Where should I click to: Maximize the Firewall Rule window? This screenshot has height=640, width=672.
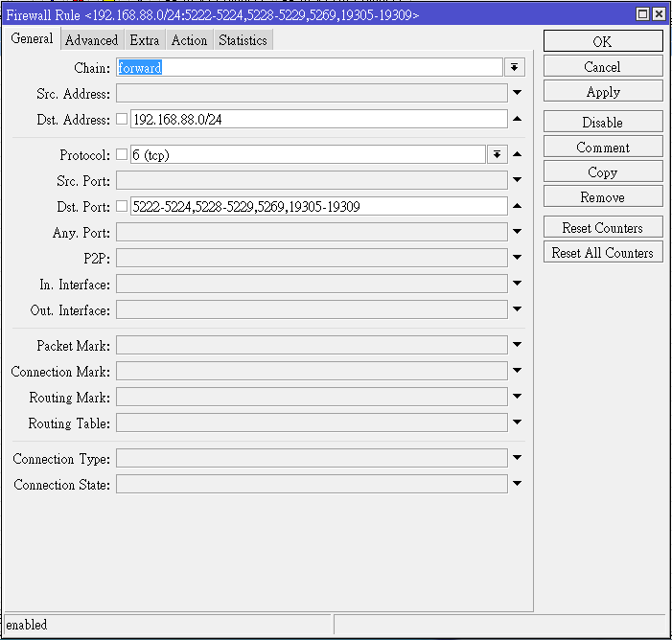click(642, 14)
